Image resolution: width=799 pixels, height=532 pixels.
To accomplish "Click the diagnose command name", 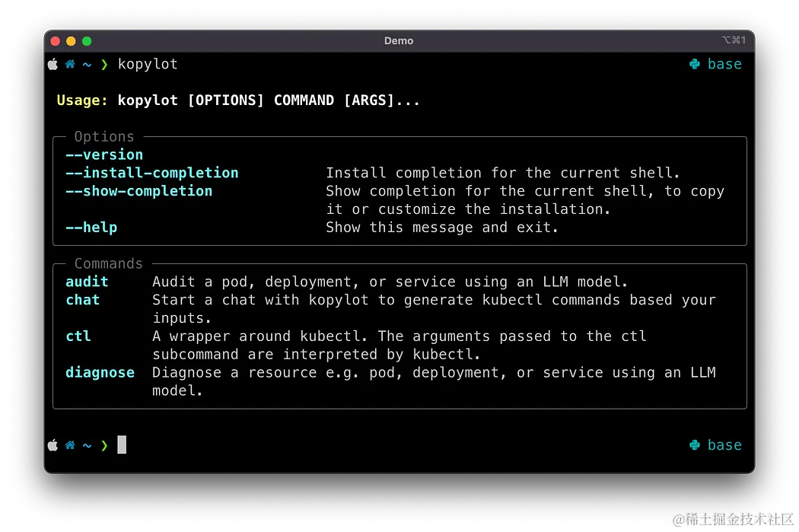I will pyautogui.click(x=100, y=373).
